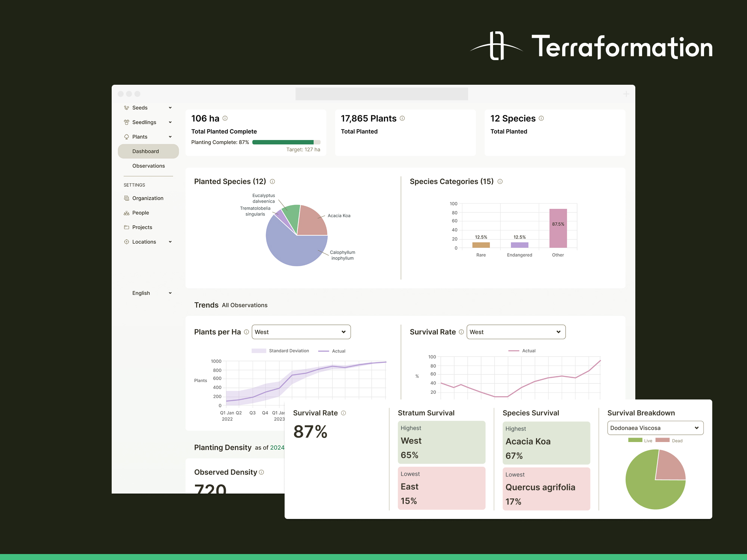Screen dimensions: 747x560
Task: Select the Seedlings icon in the sidebar
Action: [x=126, y=122]
